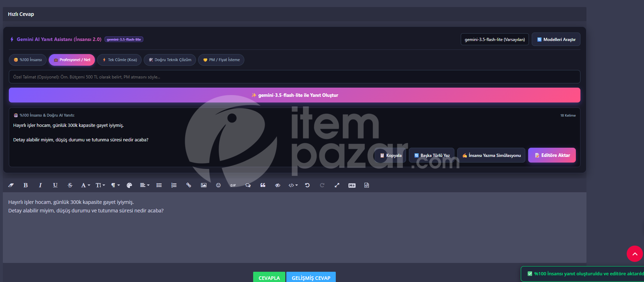This screenshot has height=282, width=644.
Task: Open the text alignment dropdown
Action: tap(144, 185)
